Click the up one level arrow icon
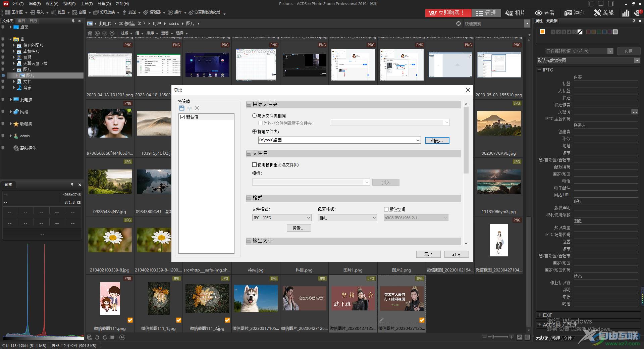The width and height of the screenshot is (644, 349). click(112, 33)
